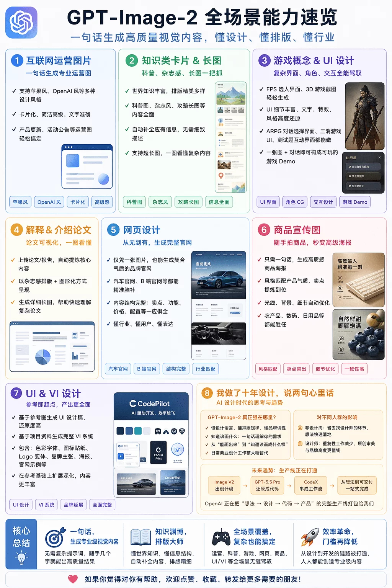Select the 全面完整 tag

[102, 505]
